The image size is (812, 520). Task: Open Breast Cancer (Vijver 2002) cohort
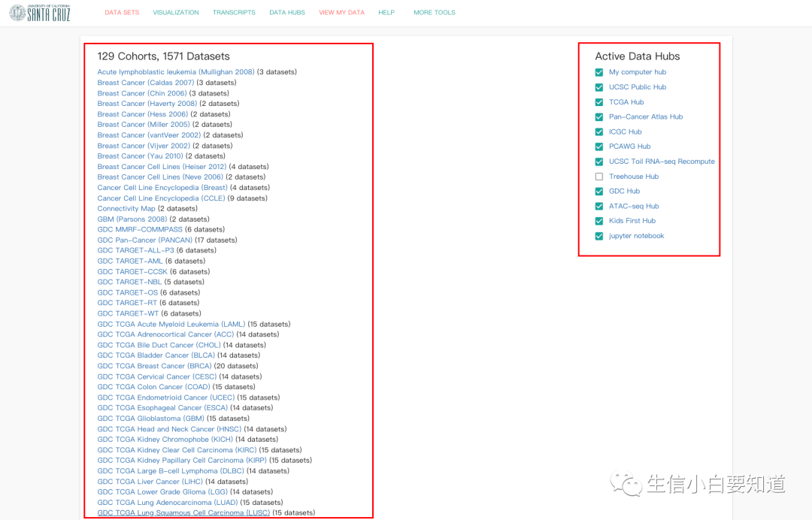coord(144,145)
